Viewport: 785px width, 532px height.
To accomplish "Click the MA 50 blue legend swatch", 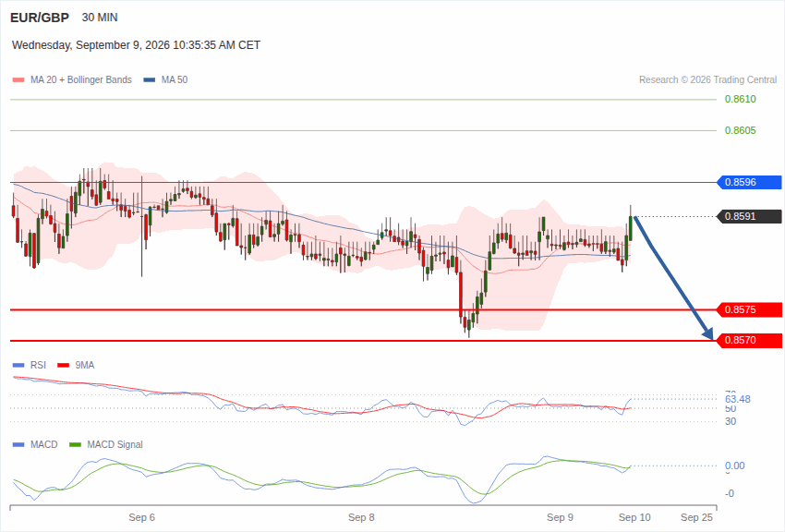I will tap(150, 80).
